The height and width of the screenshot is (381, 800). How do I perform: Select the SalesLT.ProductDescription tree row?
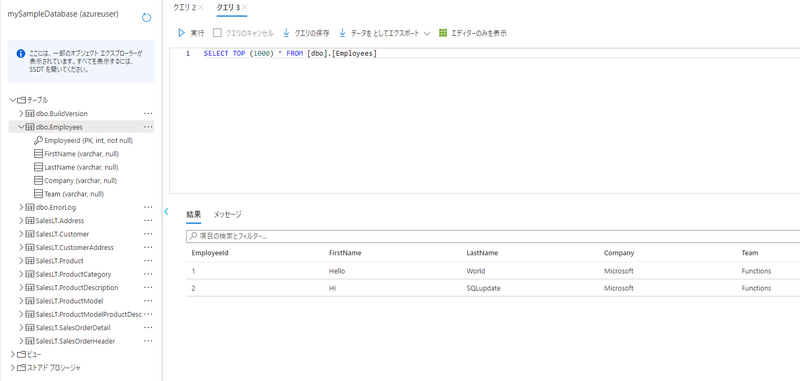click(x=82, y=288)
